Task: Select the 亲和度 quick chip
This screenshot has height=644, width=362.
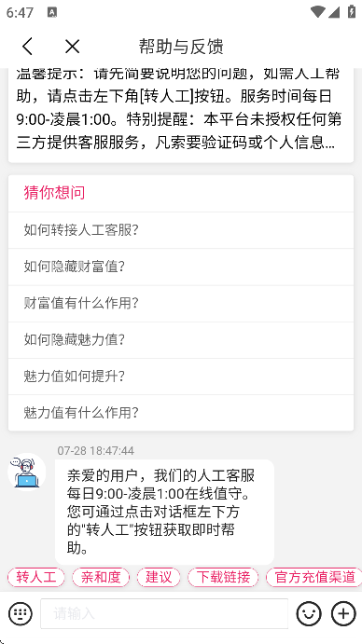Action: 101,577
